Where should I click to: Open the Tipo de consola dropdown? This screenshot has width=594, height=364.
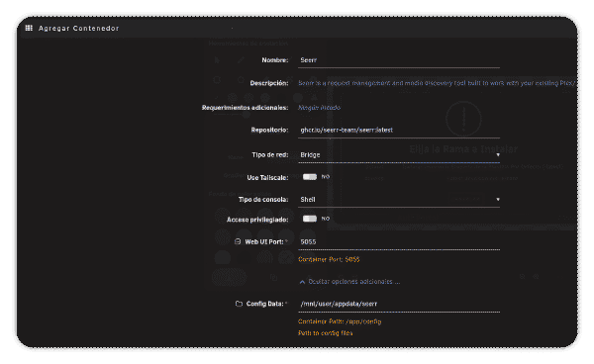[399, 200]
